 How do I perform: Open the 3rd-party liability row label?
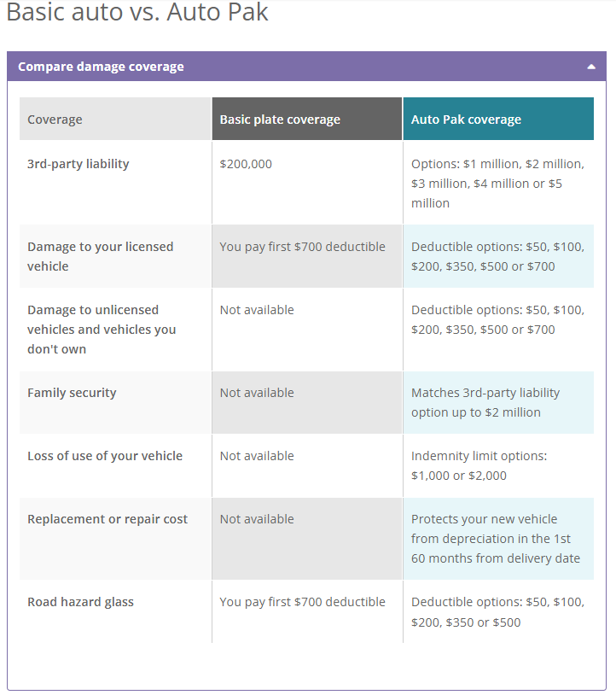pyautogui.click(x=78, y=163)
